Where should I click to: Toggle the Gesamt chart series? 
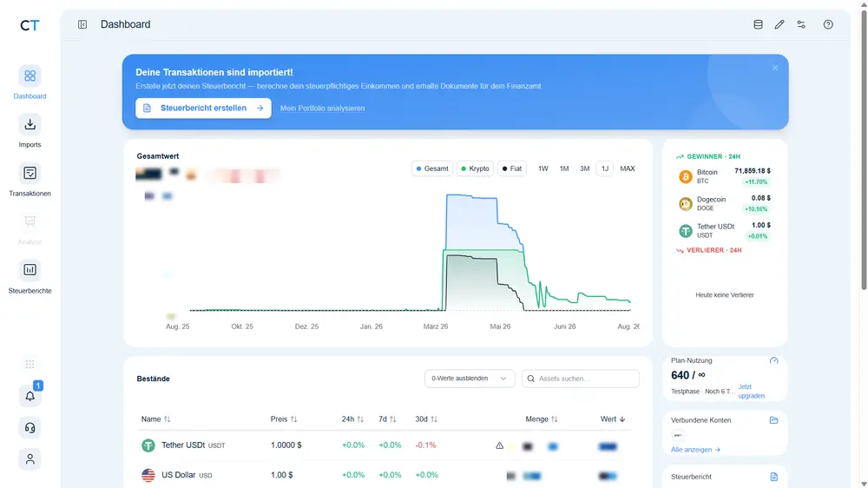[432, 168]
